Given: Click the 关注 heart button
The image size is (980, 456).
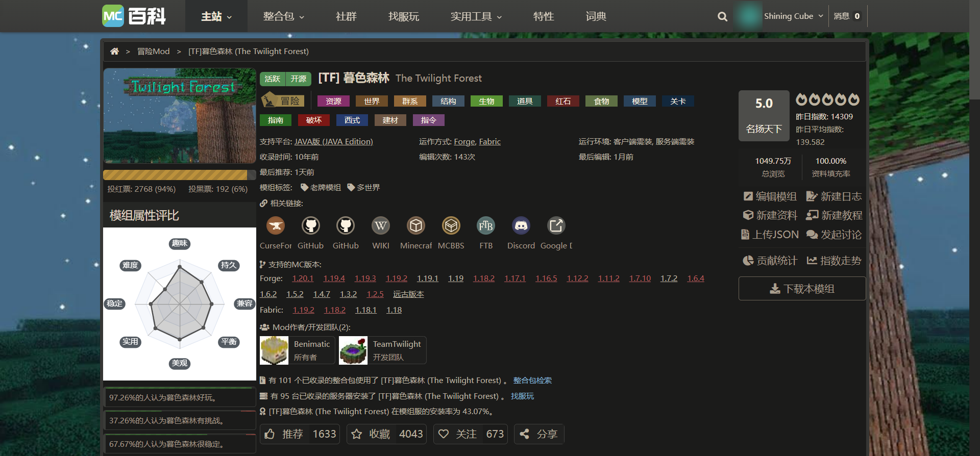Looking at the screenshot, I should (x=471, y=434).
